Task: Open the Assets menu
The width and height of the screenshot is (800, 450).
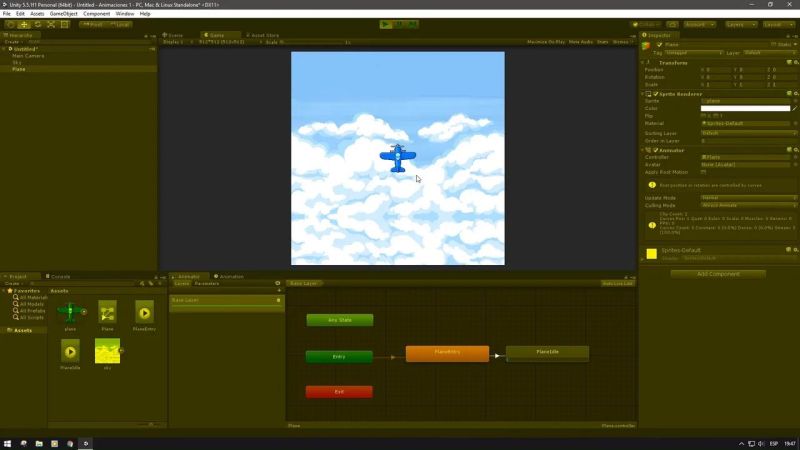Action: coord(37,14)
